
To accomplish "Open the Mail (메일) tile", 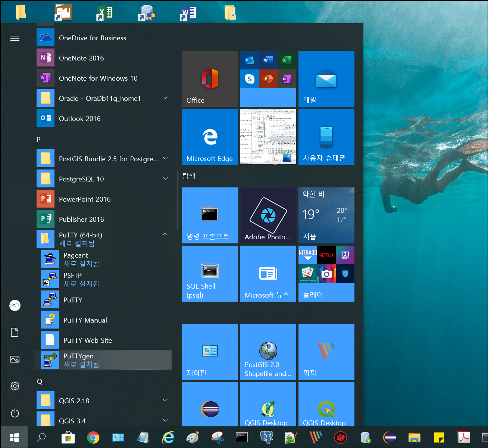I will (x=326, y=79).
